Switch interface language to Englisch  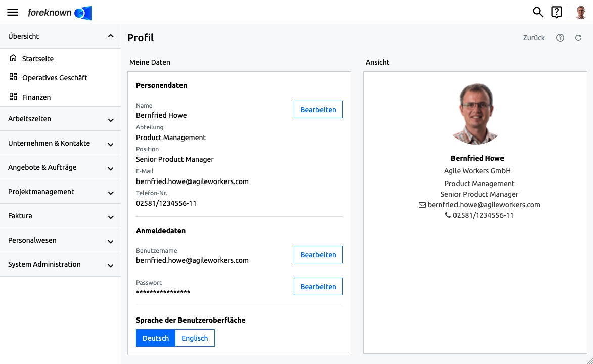click(195, 338)
